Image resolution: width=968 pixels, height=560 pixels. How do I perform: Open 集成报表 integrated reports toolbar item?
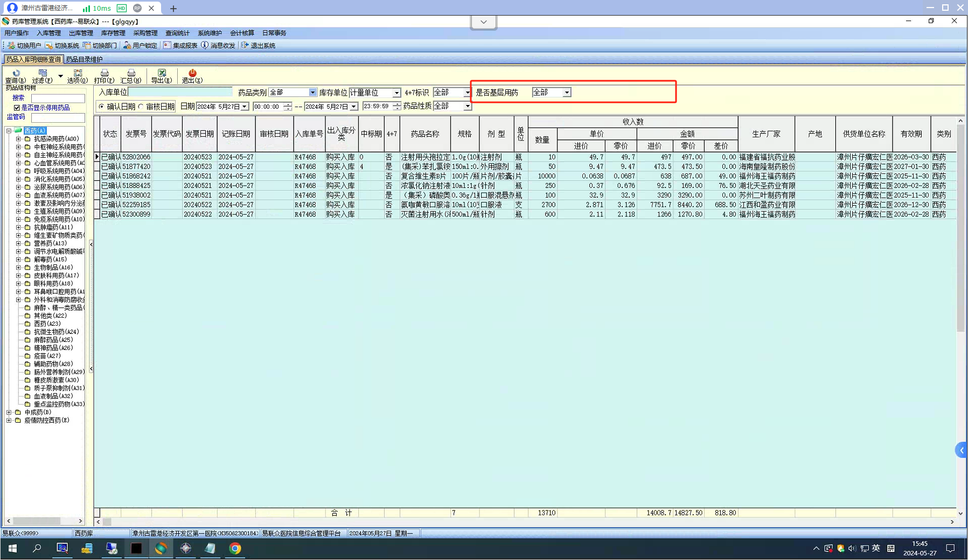coord(180,46)
